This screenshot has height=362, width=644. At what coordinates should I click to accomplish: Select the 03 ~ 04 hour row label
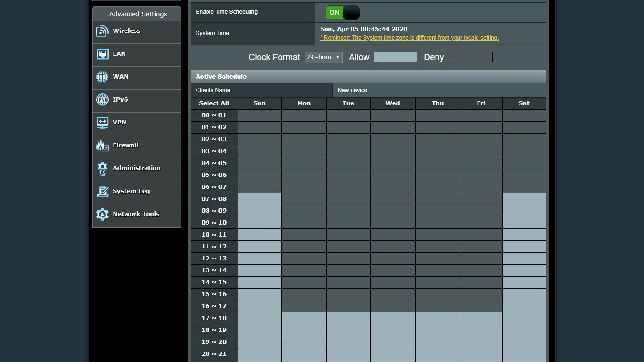click(x=214, y=151)
